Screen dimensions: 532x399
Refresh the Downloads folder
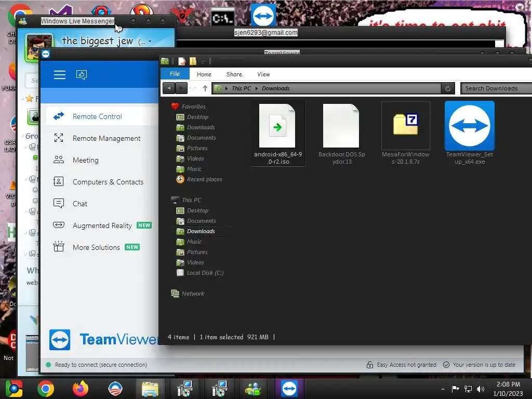pos(447,88)
